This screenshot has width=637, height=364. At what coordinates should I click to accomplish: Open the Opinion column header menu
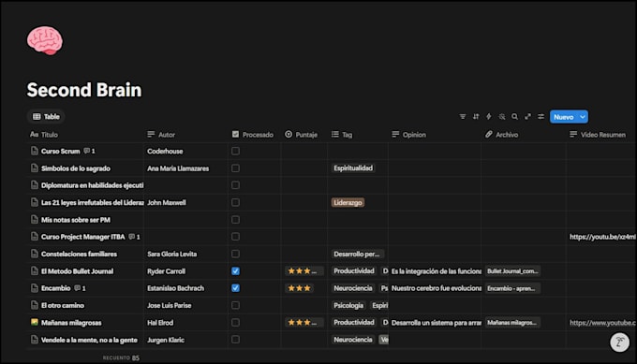point(408,135)
